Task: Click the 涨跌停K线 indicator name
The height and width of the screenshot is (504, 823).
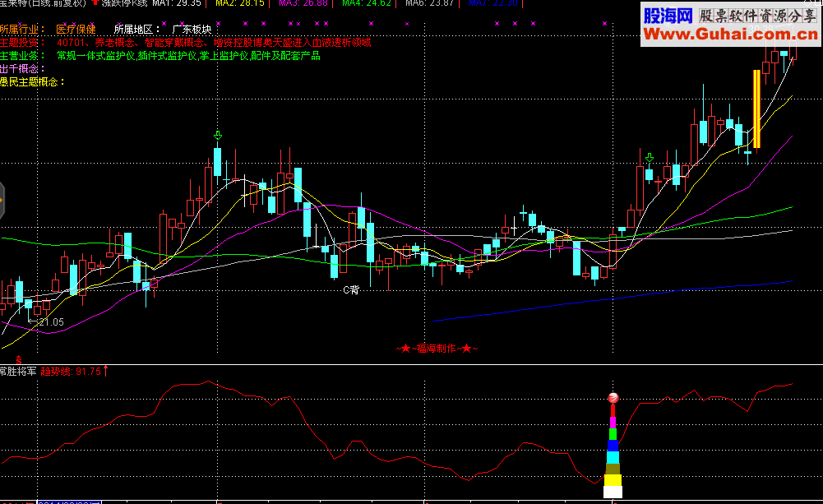Action: click(124, 3)
